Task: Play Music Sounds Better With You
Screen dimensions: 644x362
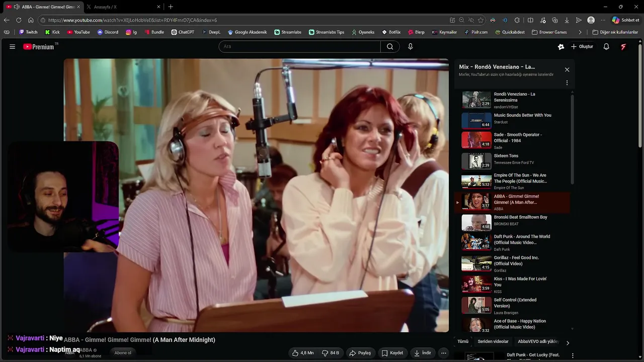Action: coord(512,121)
